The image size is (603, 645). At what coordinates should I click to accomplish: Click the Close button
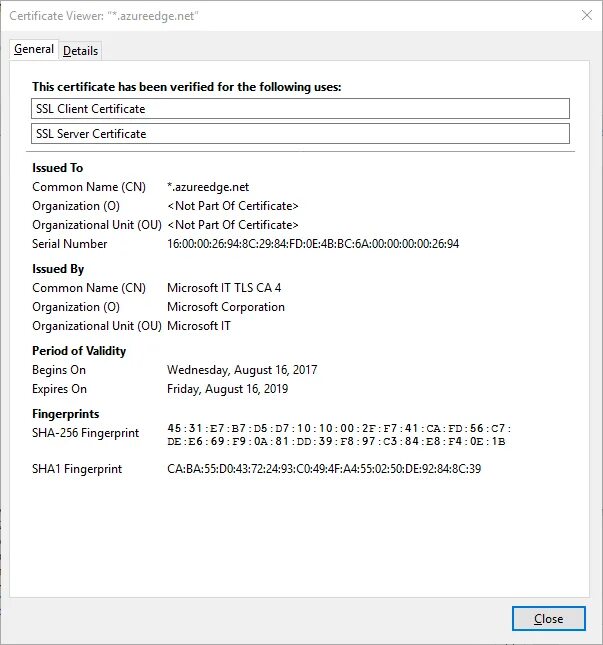click(x=548, y=618)
